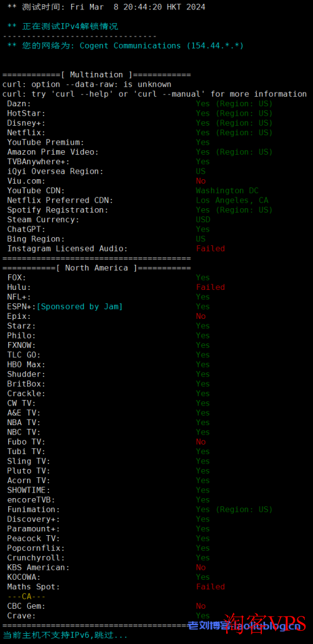This screenshot has height=644, width=313.
Task: Click the CA subsection divider label
Action: (x=26, y=596)
